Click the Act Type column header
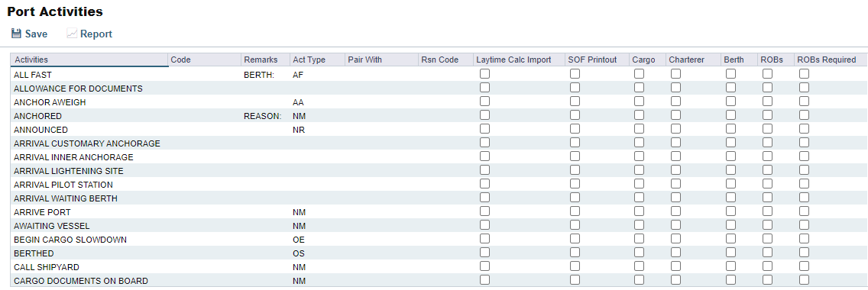Image resolution: width=868 pixels, height=290 pixels. point(316,60)
